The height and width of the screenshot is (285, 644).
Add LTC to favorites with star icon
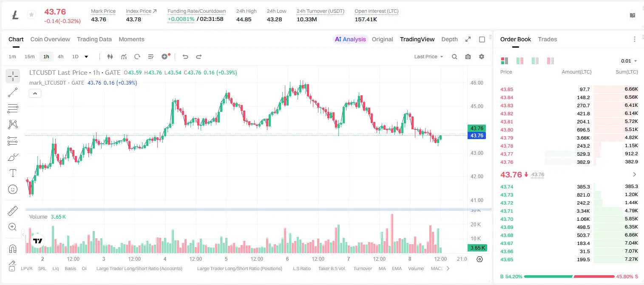(x=31, y=15)
